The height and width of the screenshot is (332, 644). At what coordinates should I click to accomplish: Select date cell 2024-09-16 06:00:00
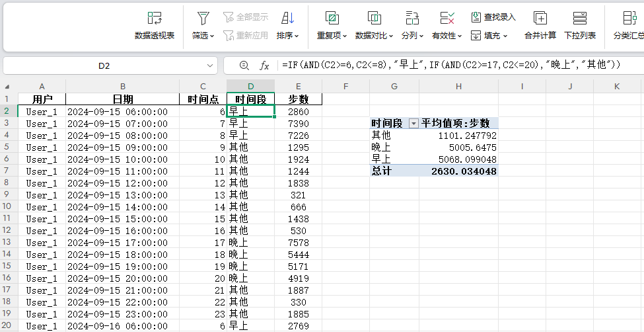(122, 326)
